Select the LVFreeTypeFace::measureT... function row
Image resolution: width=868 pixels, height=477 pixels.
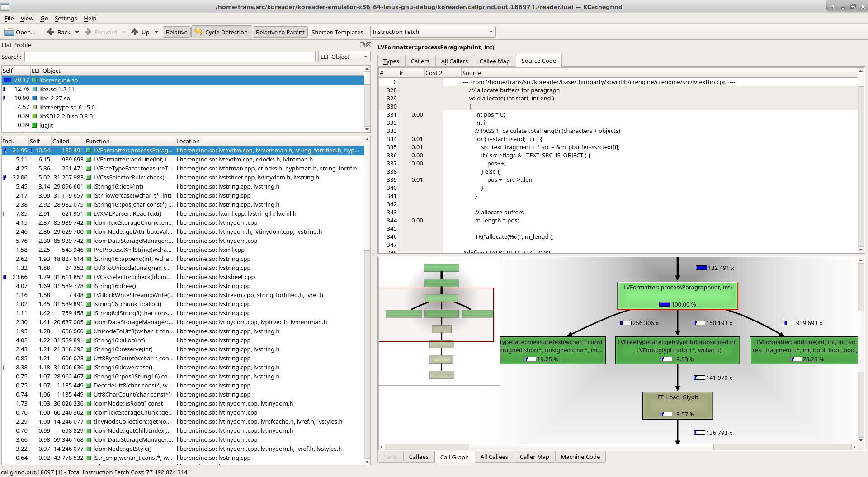pos(183,169)
